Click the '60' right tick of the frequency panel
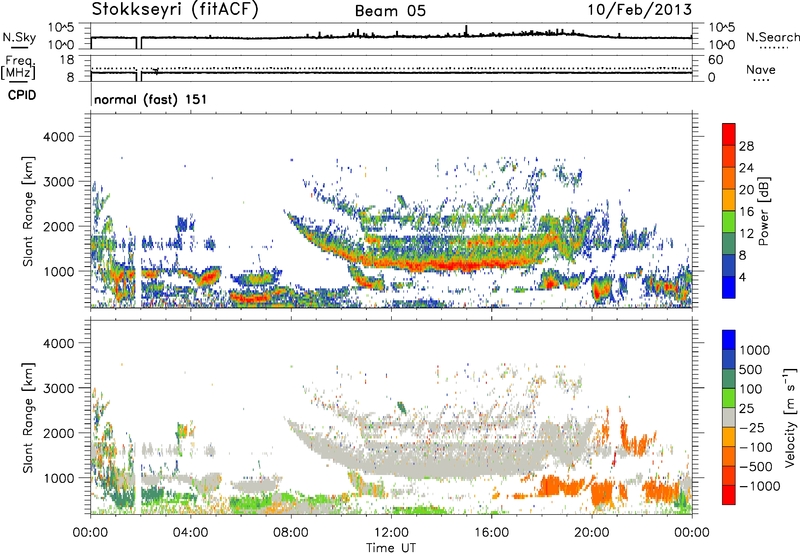800x554 pixels. [715, 60]
